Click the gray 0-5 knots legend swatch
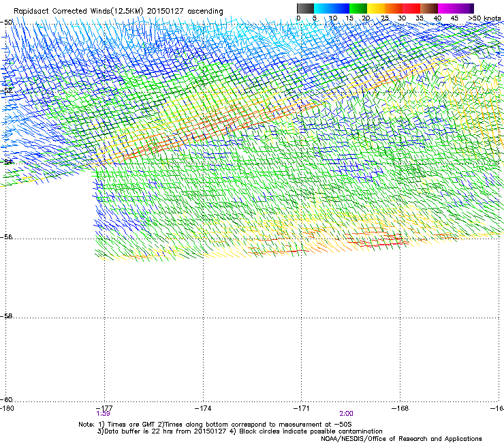 pyautogui.click(x=305, y=8)
